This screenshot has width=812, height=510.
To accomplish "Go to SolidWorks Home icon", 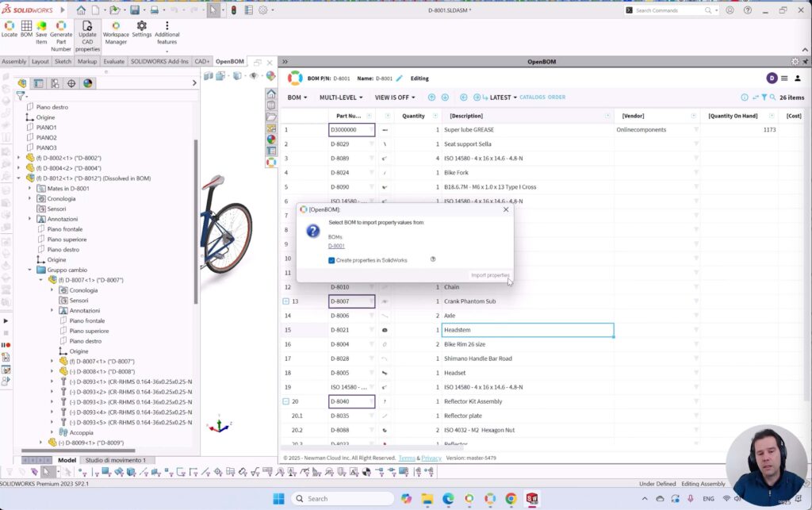I will (82, 10).
